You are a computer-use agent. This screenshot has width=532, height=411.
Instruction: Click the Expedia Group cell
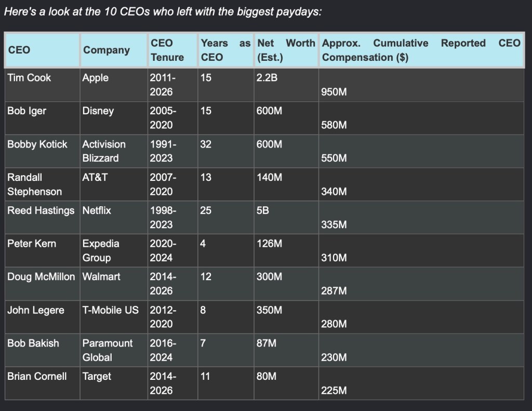[x=114, y=250]
